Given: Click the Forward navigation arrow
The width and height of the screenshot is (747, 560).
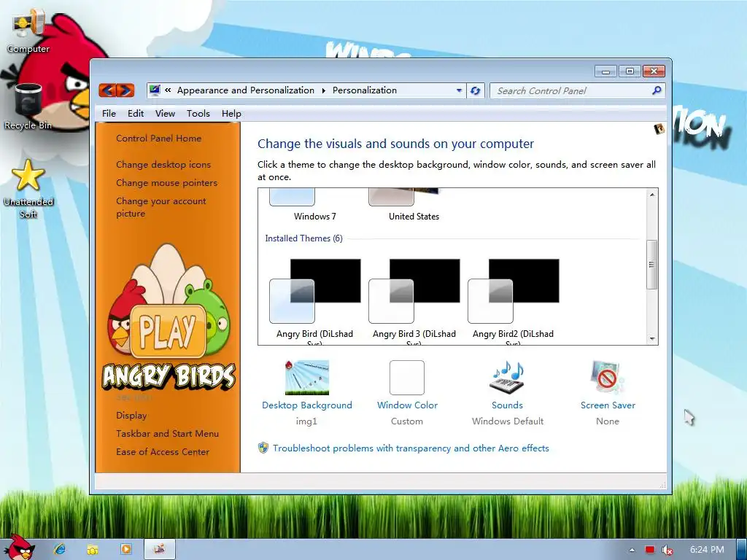Looking at the screenshot, I should (x=125, y=90).
